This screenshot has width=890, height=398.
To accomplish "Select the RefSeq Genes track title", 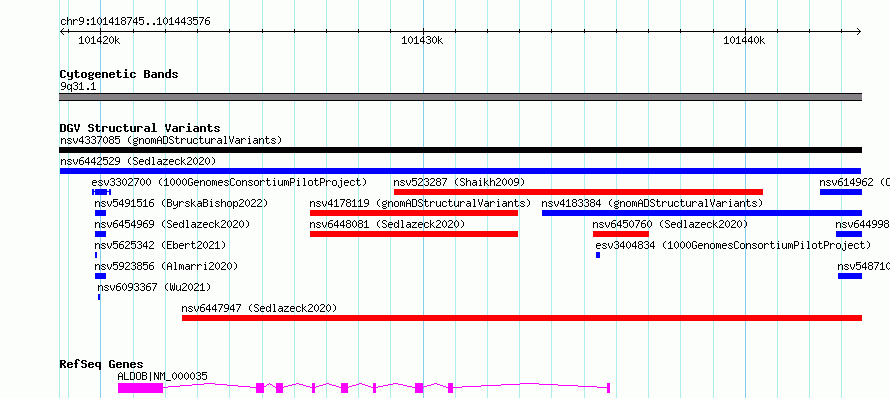I will point(102,365).
